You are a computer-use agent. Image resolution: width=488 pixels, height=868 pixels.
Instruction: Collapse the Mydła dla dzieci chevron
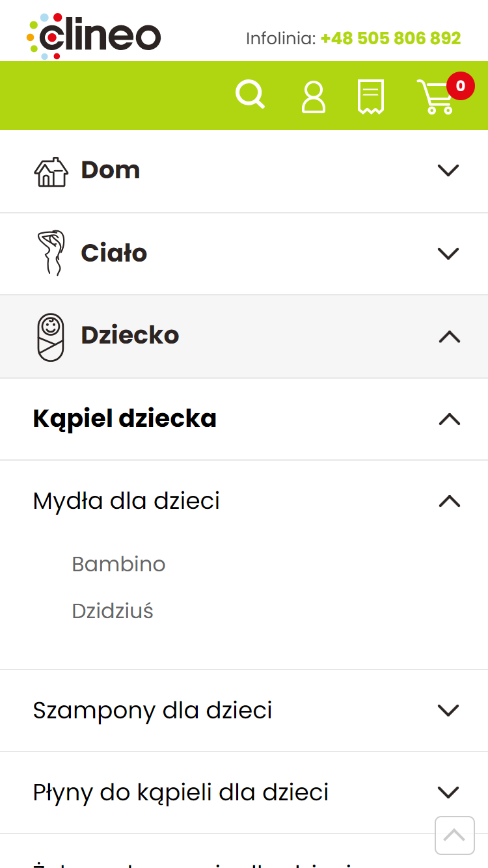click(449, 501)
